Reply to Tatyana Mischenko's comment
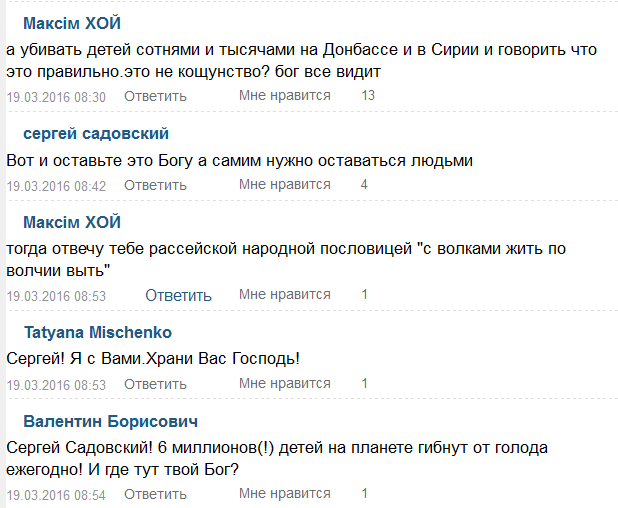618x508 pixels. [x=155, y=384]
